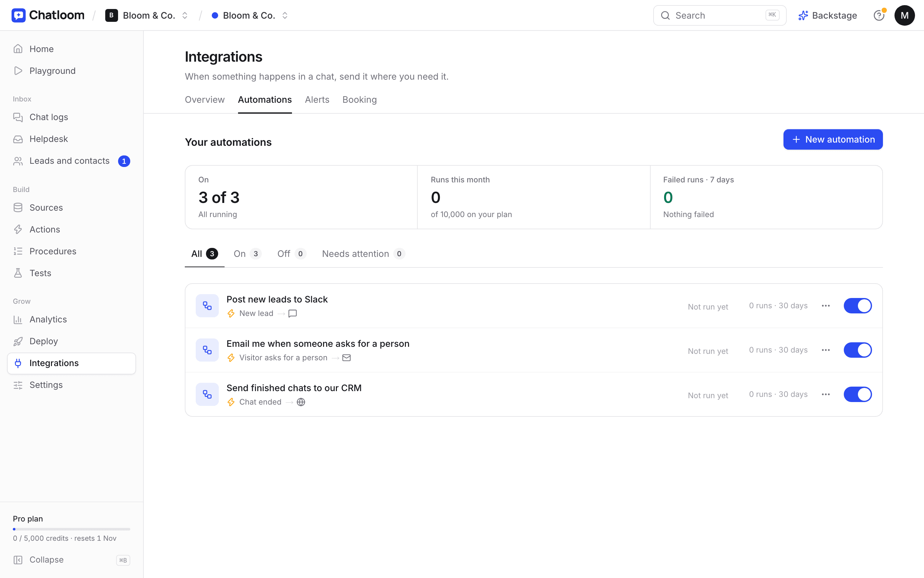Create a New automation

coord(833,140)
